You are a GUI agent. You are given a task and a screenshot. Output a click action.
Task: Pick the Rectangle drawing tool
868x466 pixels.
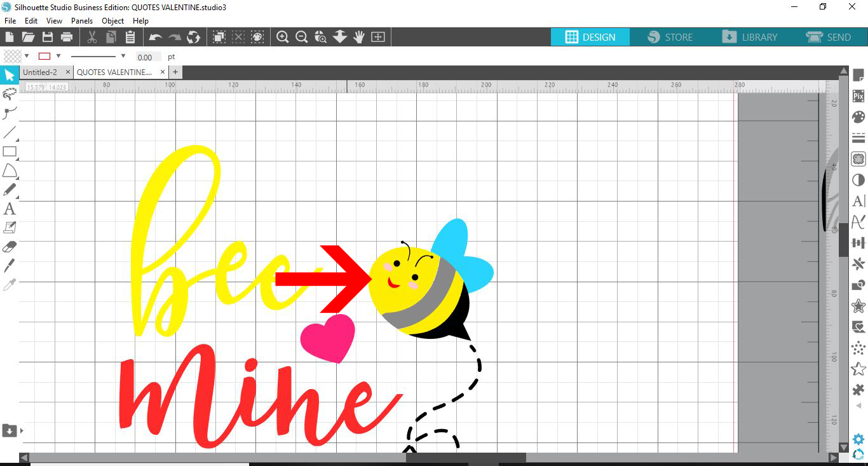(9, 151)
